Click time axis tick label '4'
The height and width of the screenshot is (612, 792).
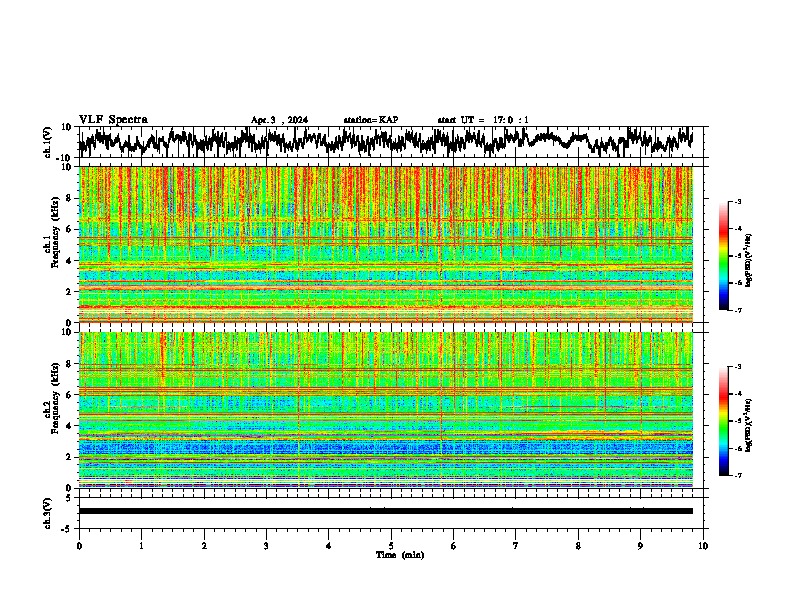click(329, 546)
